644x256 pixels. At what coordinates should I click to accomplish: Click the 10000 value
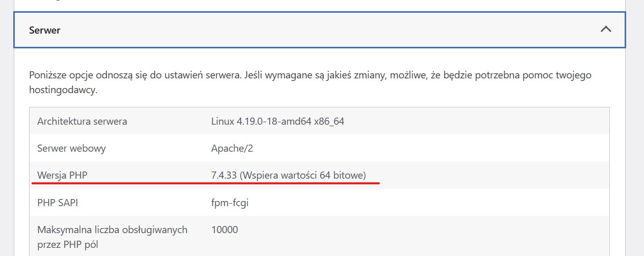(224, 230)
